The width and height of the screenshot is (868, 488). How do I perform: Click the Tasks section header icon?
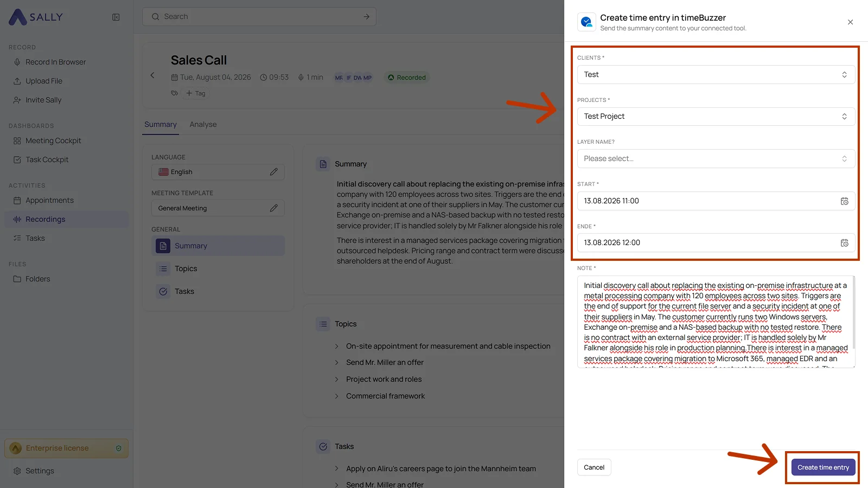click(x=323, y=446)
